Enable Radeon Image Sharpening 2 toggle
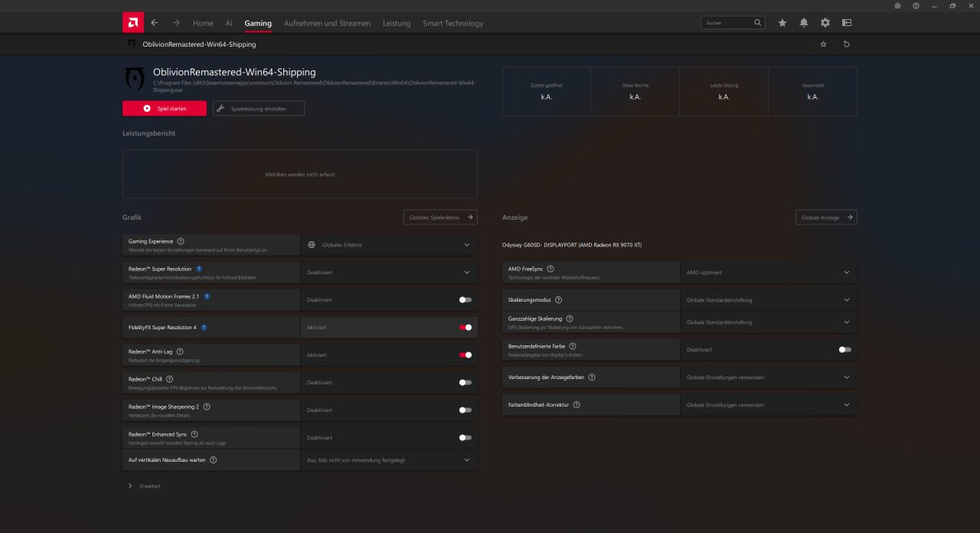This screenshot has width=980, height=533. (465, 410)
